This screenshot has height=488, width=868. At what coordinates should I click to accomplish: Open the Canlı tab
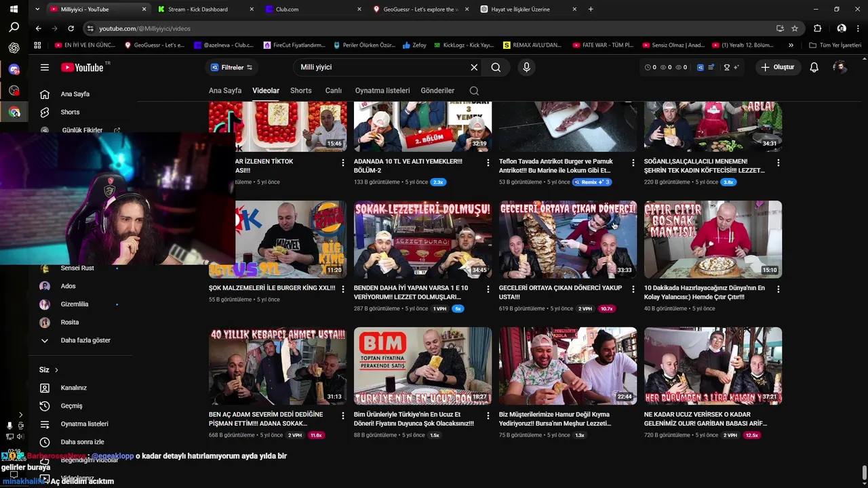(334, 91)
